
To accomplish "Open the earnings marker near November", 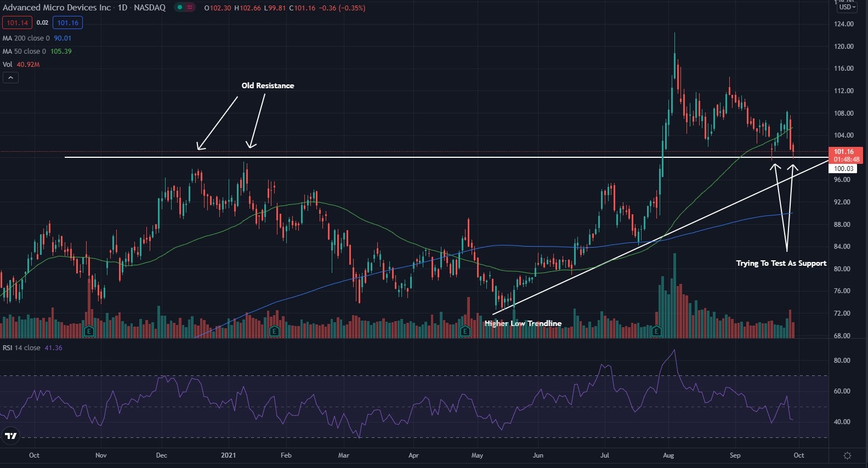I will (x=89, y=331).
